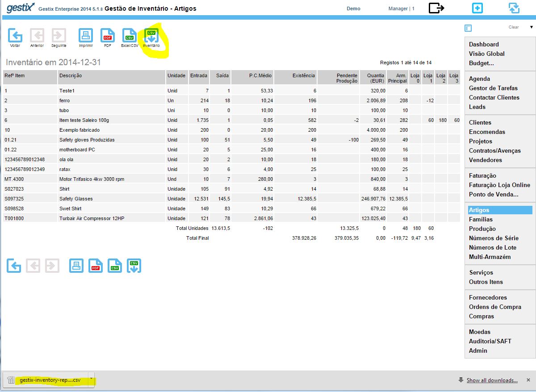Open Serviços in sidebar menu

tap(481, 272)
